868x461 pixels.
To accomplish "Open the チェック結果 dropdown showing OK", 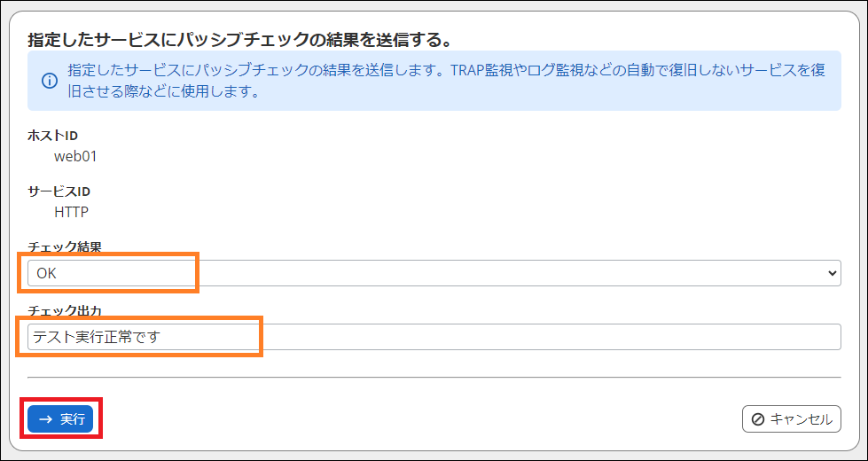I will [x=434, y=274].
